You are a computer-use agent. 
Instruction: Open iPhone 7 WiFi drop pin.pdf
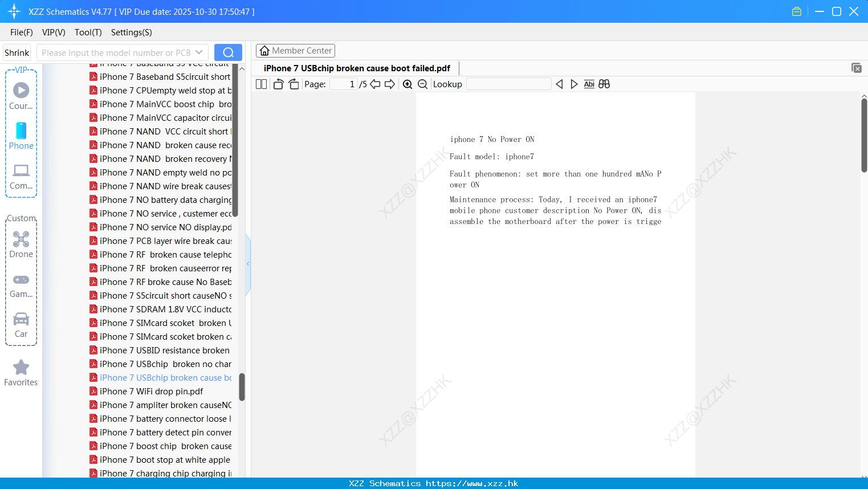[x=146, y=392]
